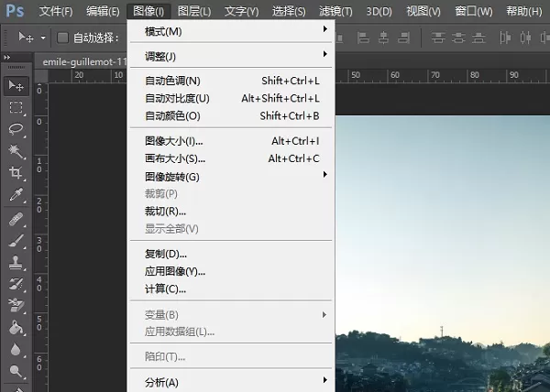Choose 计算(C)... menu item
This screenshot has height=392, width=550.
(x=231, y=289)
